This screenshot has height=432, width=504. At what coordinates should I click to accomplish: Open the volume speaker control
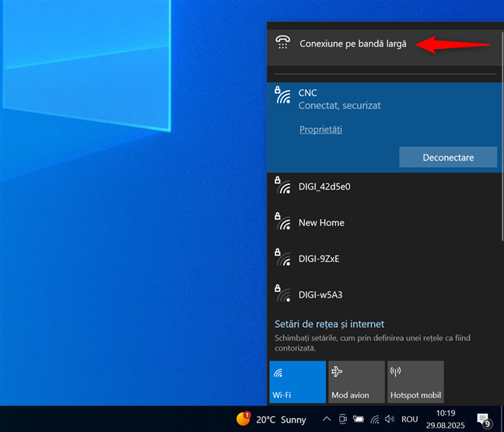pos(390,420)
